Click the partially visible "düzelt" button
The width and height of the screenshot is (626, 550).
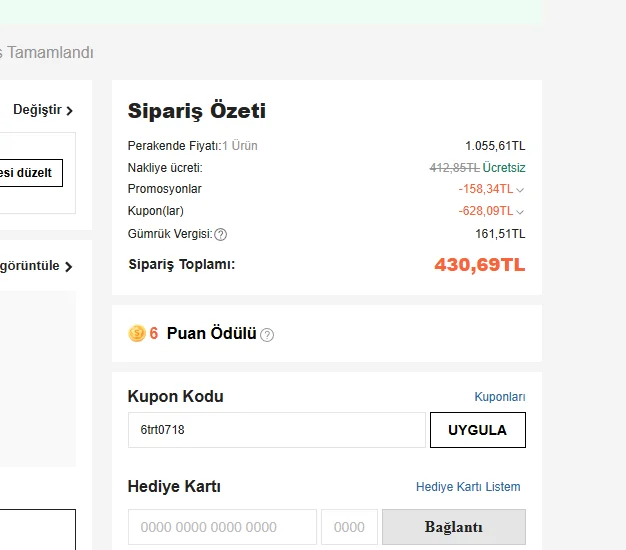(x=30, y=173)
